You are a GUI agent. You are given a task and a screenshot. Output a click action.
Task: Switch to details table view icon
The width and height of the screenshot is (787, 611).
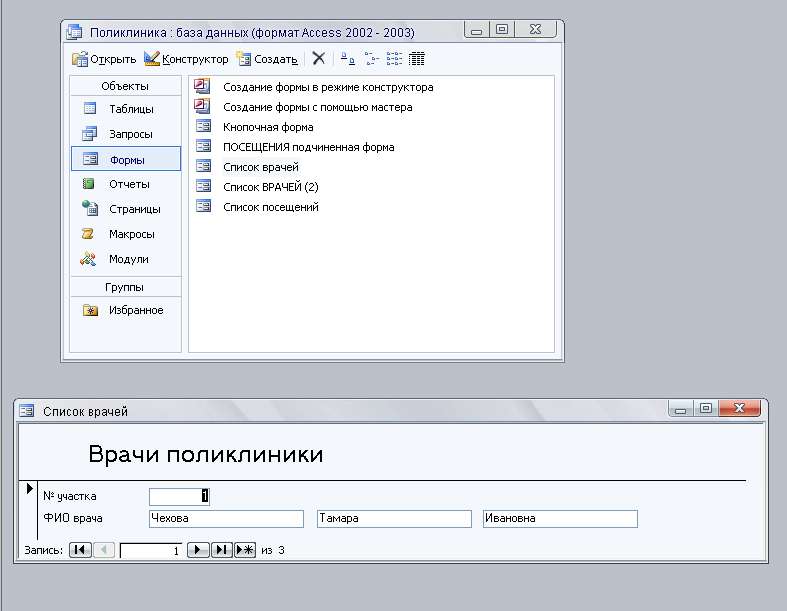[417, 59]
